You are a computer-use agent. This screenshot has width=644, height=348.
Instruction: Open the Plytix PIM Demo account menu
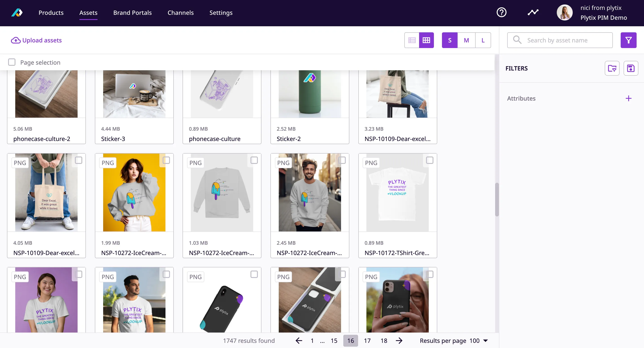(x=603, y=18)
